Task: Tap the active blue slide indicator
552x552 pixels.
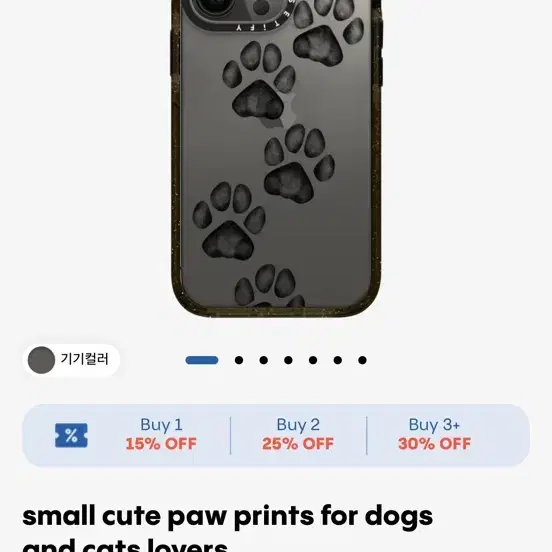Action: click(202, 360)
